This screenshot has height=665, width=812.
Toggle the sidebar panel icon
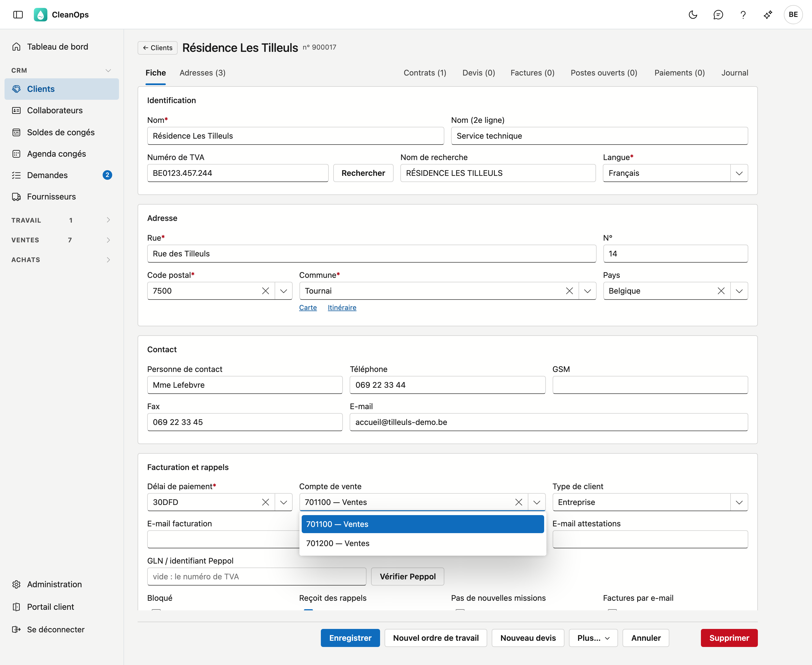18,15
